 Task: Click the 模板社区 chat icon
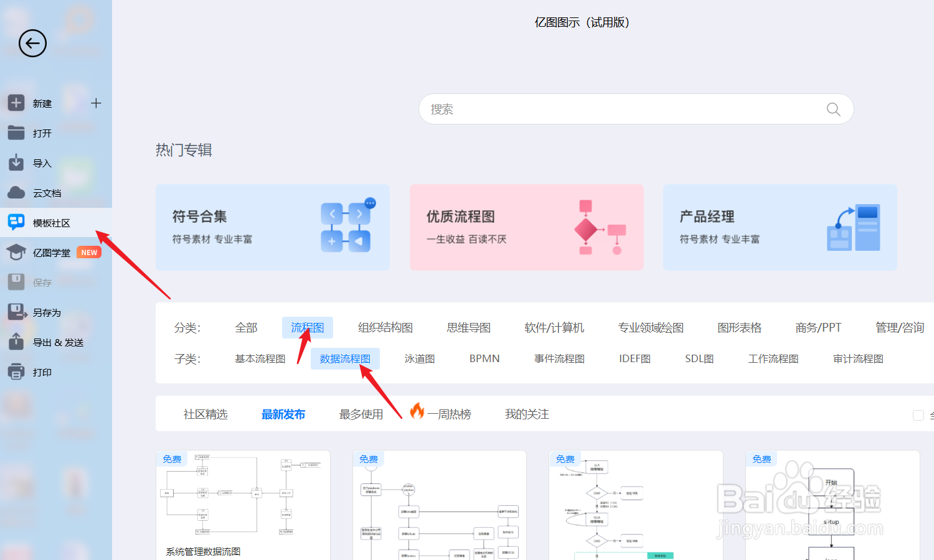pos(16,222)
